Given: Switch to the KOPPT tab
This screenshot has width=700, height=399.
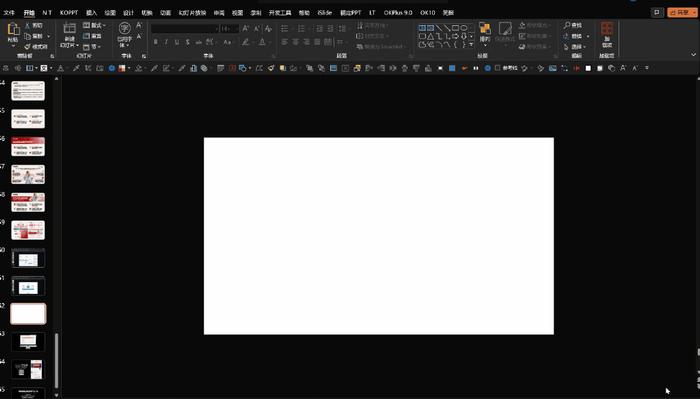Looking at the screenshot, I should pyautogui.click(x=69, y=12).
